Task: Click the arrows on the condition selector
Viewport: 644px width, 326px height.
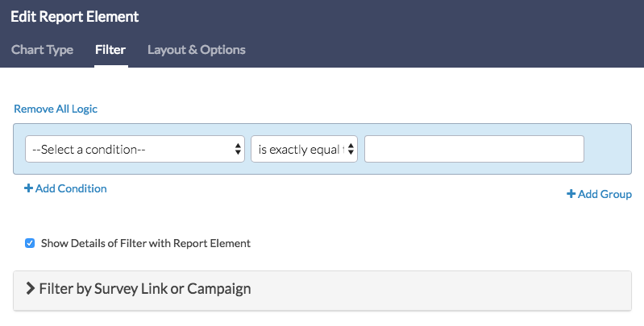Action: pos(238,149)
